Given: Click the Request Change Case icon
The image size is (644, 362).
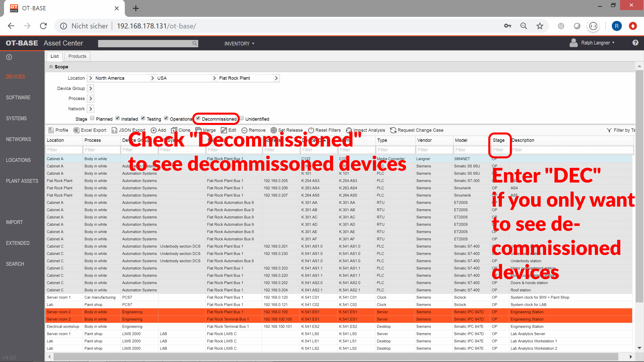Looking at the screenshot, I should pyautogui.click(x=393, y=130).
